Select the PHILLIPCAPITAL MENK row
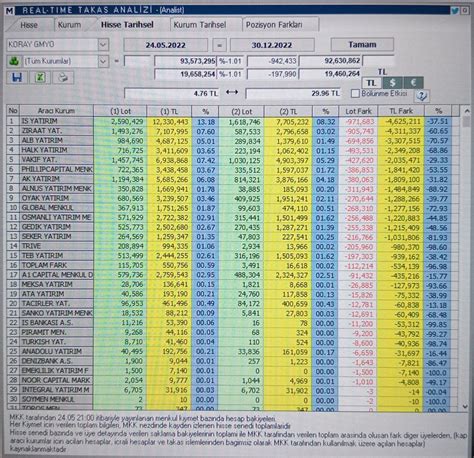Viewport: 474px width, 458px height. click(233, 170)
